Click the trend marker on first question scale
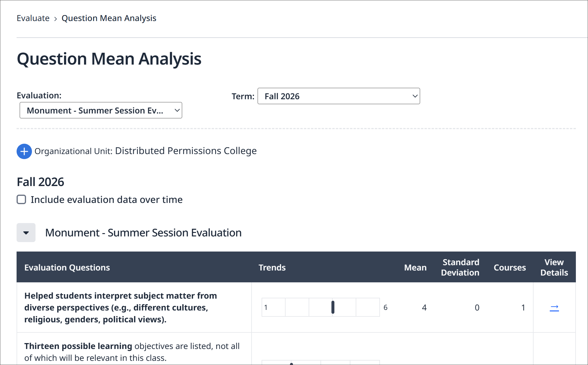The height and width of the screenshot is (365, 588). click(x=333, y=307)
